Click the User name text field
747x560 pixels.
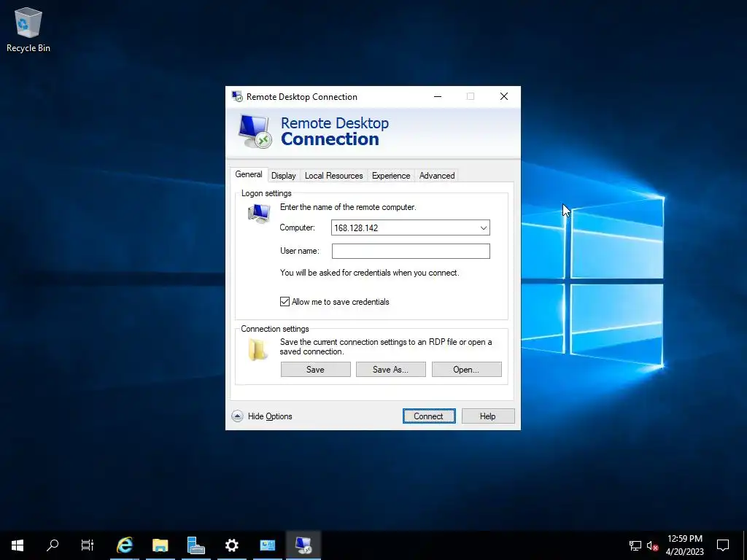(x=411, y=251)
